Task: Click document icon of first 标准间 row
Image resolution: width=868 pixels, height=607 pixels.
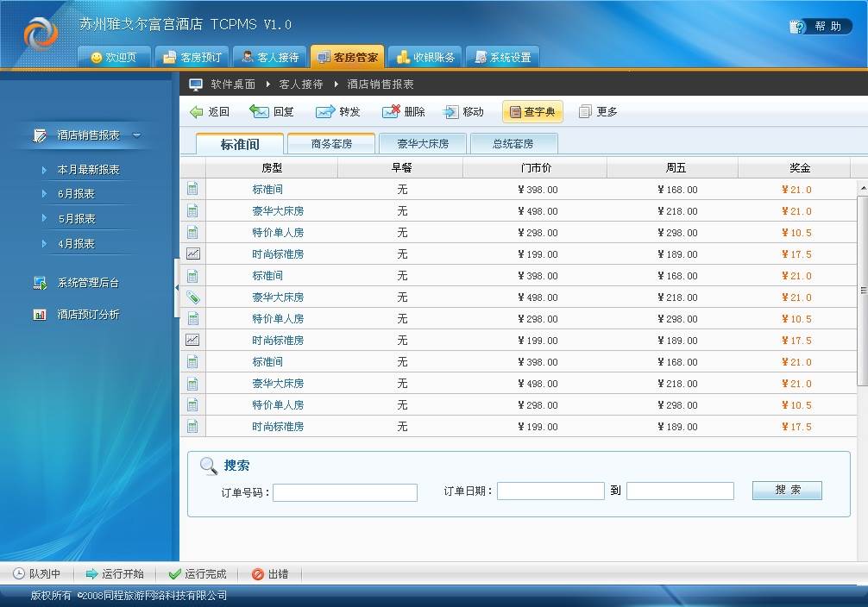Action: [192, 189]
